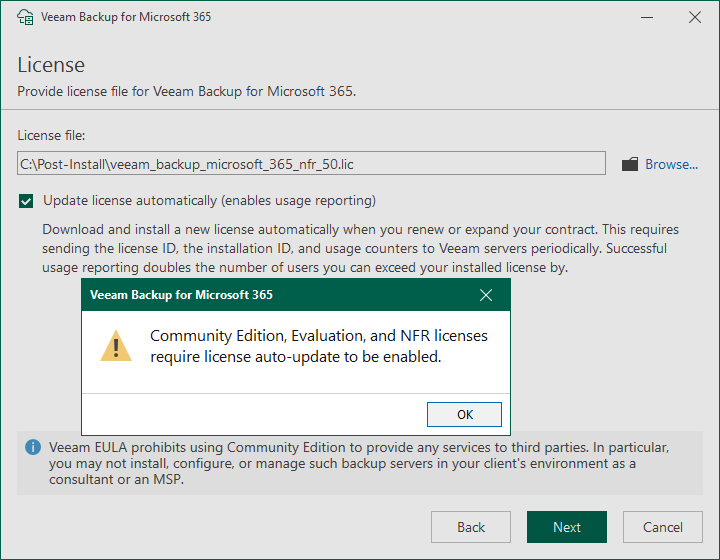Click the Veeam EULA notice text
720x560 pixels.
[345, 463]
